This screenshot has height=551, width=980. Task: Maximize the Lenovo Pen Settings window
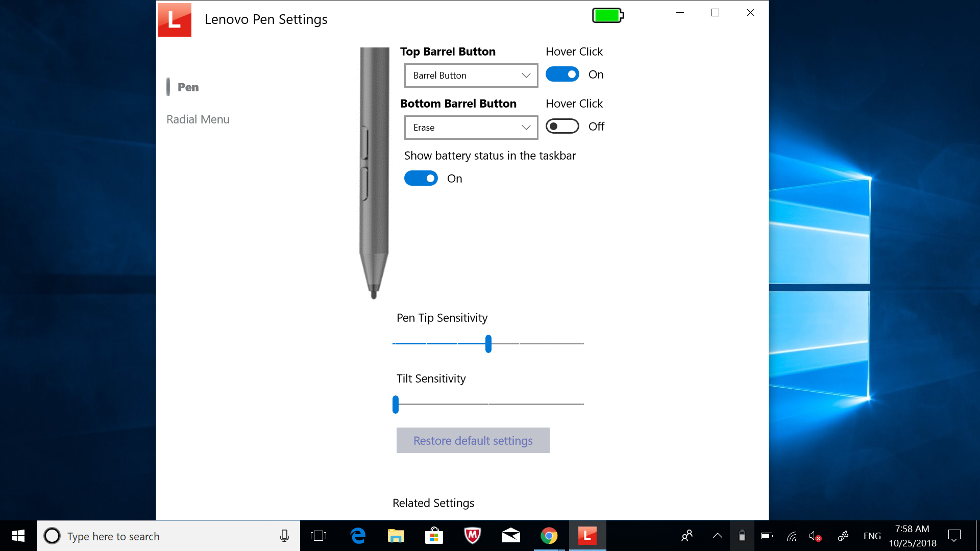(715, 13)
